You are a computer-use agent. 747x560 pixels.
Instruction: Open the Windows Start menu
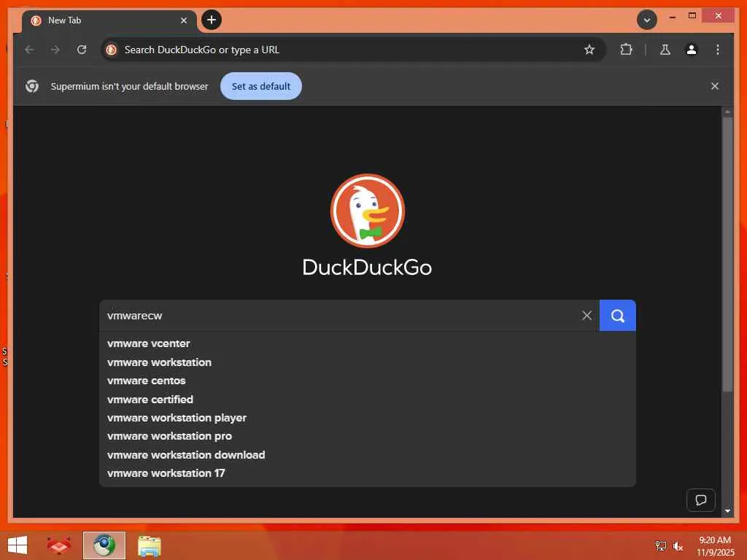click(18, 545)
